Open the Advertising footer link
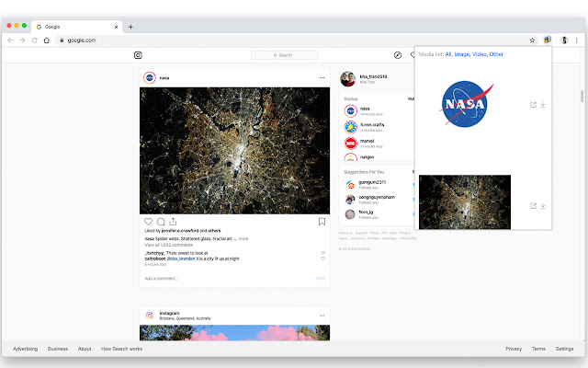Image resolution: width=588 pixels, height=368 pixels. pyautogui.click(x=25, y=349)
